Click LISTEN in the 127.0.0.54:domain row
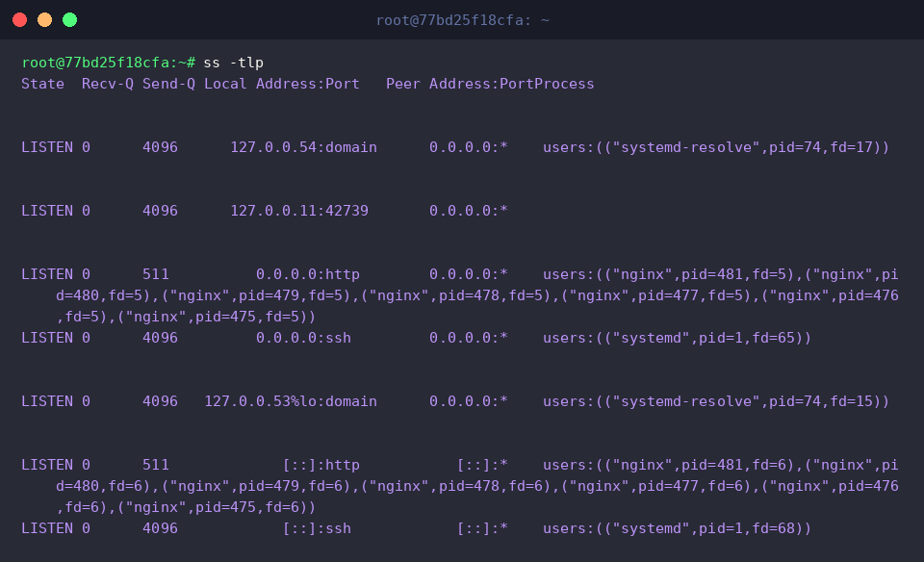Image resolution: width=924 pixels, height=562 pixels. coord(47,147)
